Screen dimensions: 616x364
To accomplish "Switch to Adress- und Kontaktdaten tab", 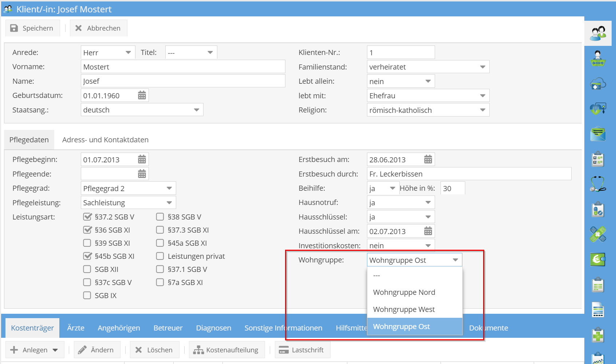I will pos(105,140).
